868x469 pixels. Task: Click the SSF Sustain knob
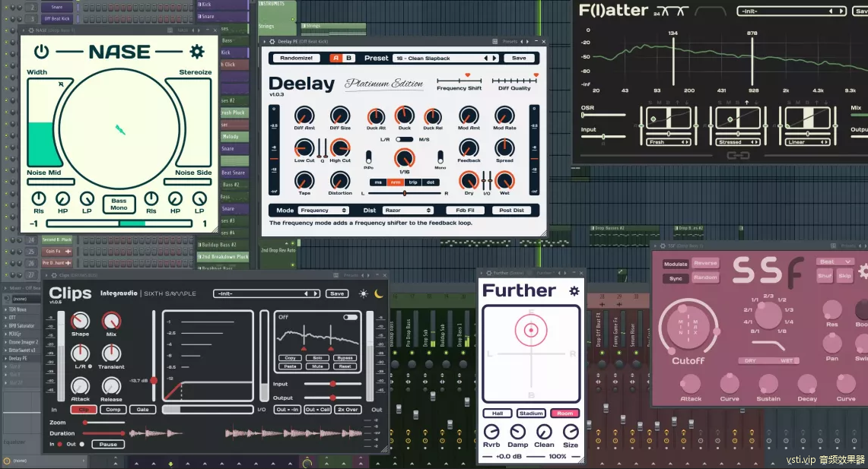(x=768, y=383)
